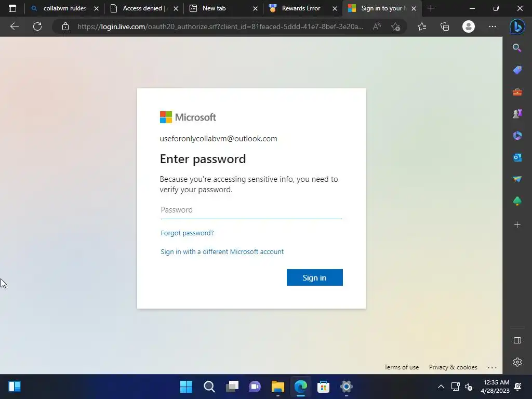This screenshot has height=399, width=532.
Task: Close the Access denied tab
Action: coord(176,8)
